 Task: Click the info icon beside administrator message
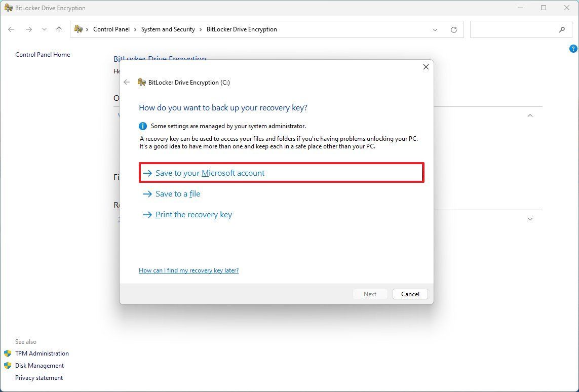(142, 126)
